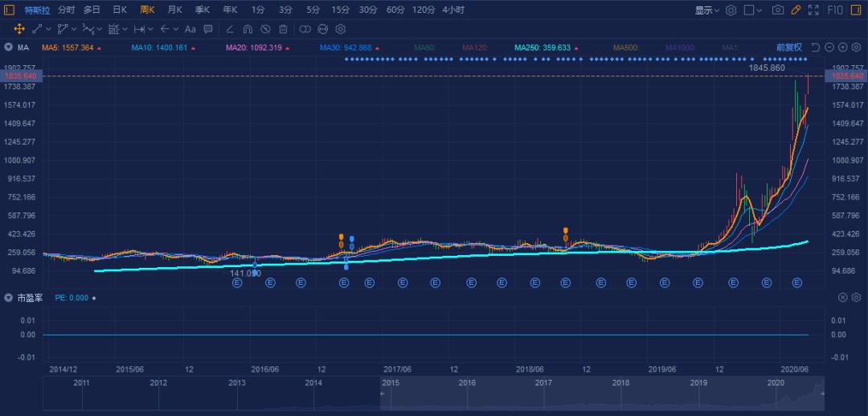Select the crosshair move cursor tool
Screen dimensions: 868x416
[x=18, y=29]
